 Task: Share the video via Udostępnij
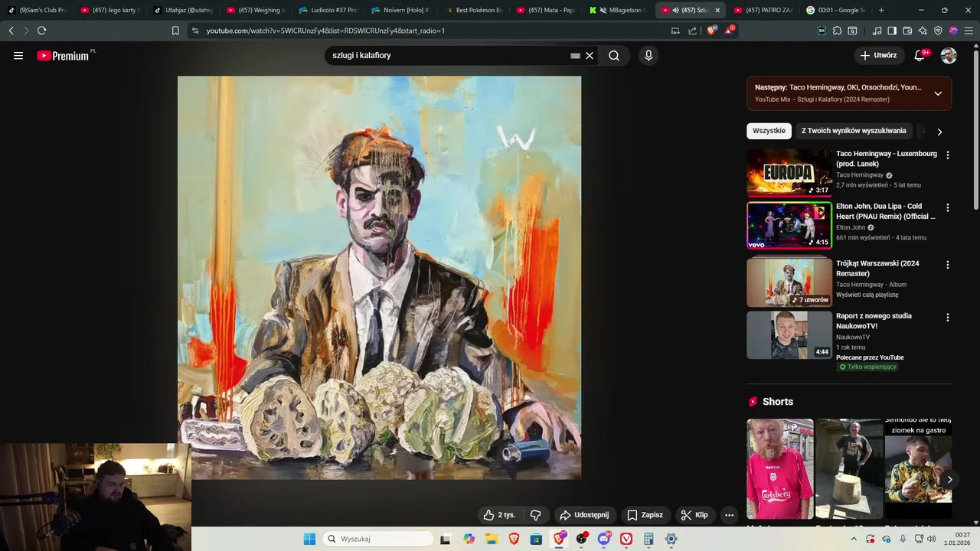click(584, 515)
